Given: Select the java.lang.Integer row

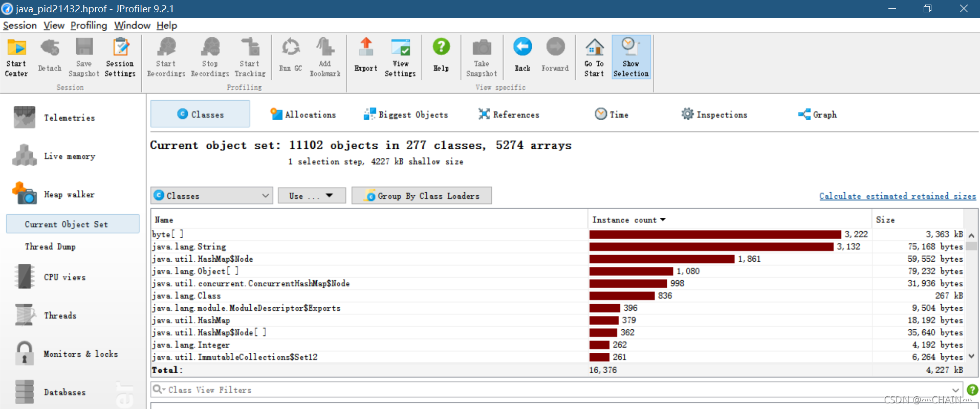Looking at the screenshot, I should tap(558, 345).
